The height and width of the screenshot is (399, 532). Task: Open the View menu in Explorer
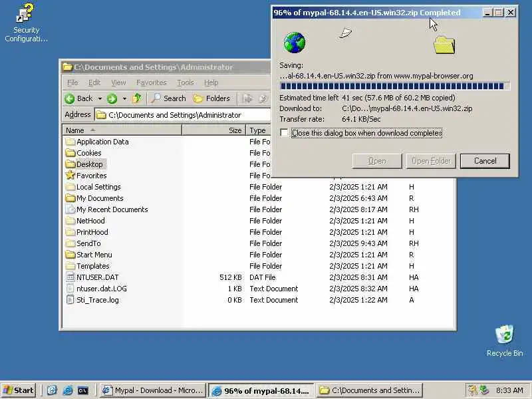(118, 82)
